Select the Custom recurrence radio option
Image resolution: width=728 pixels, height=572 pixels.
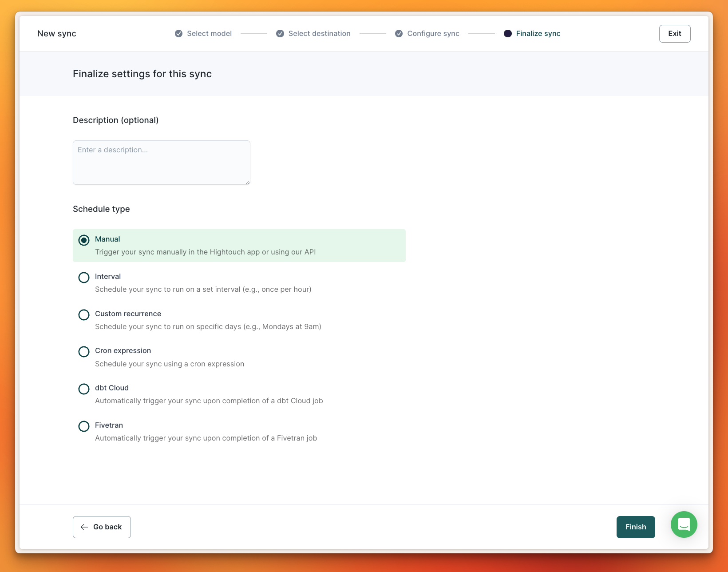[84, 315]
